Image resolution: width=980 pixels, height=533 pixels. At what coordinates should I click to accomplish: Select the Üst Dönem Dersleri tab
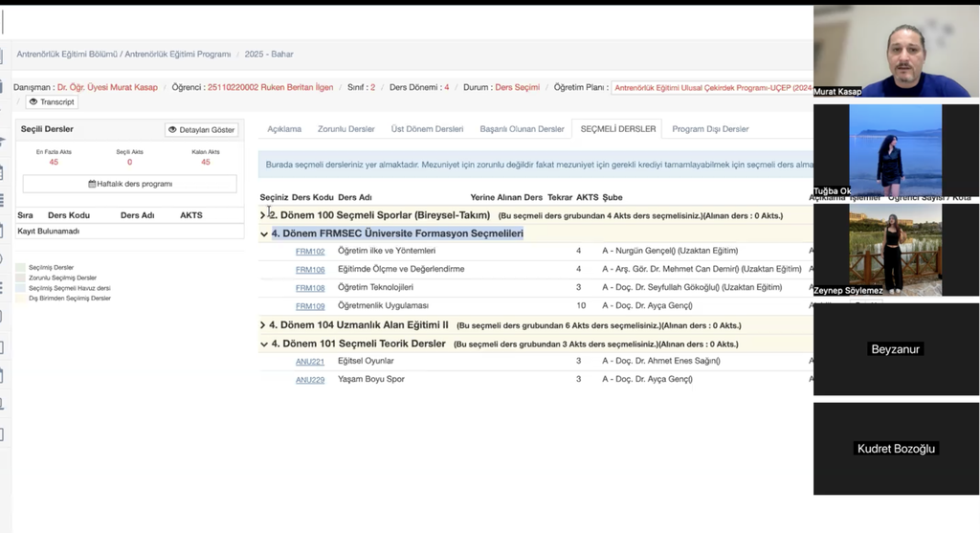click(x=427, y=129)
